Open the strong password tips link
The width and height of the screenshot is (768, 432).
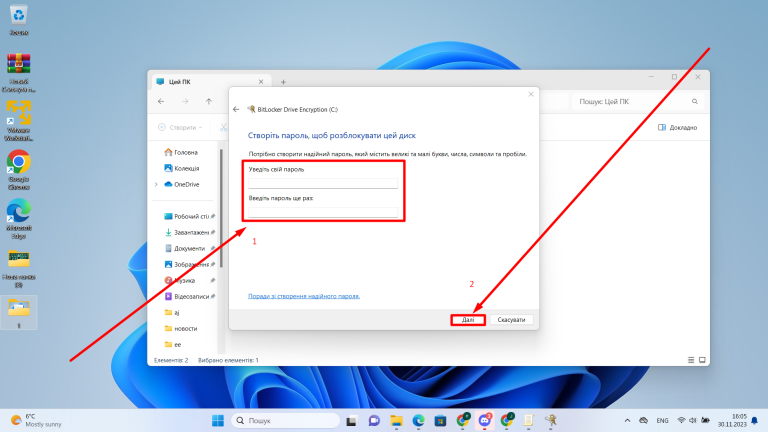(x=304, y=296)
